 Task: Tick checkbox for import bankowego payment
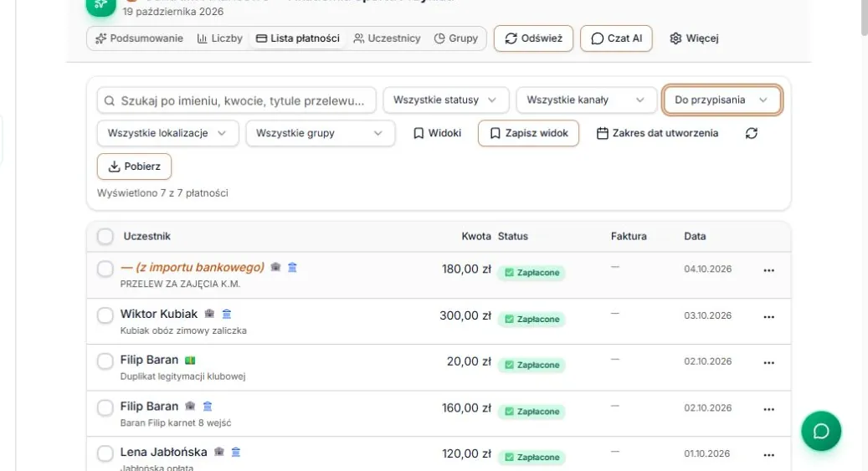point(105,269)
